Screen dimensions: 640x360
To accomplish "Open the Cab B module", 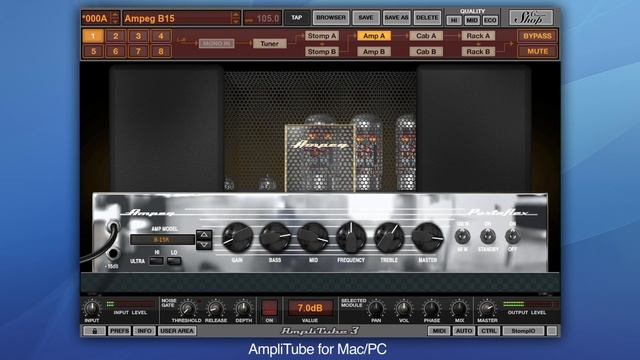I will coord(426,52).
